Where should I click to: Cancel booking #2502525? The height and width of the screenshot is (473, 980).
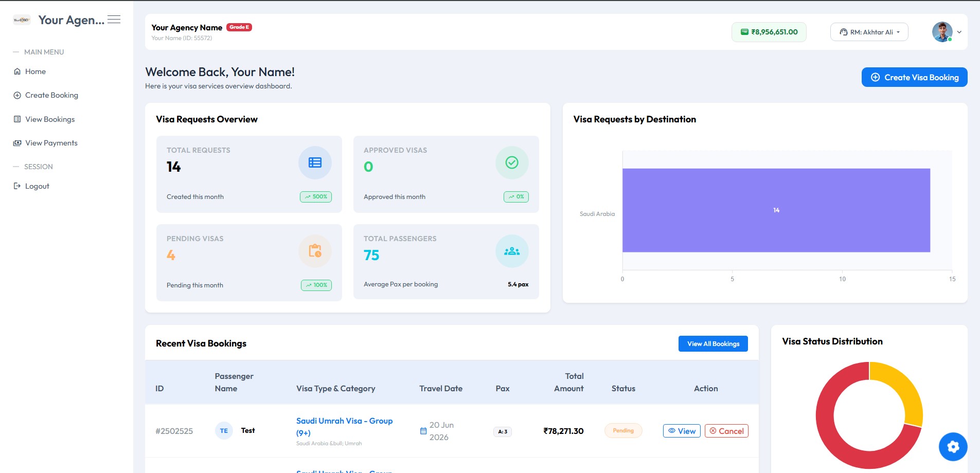(726, 431)
